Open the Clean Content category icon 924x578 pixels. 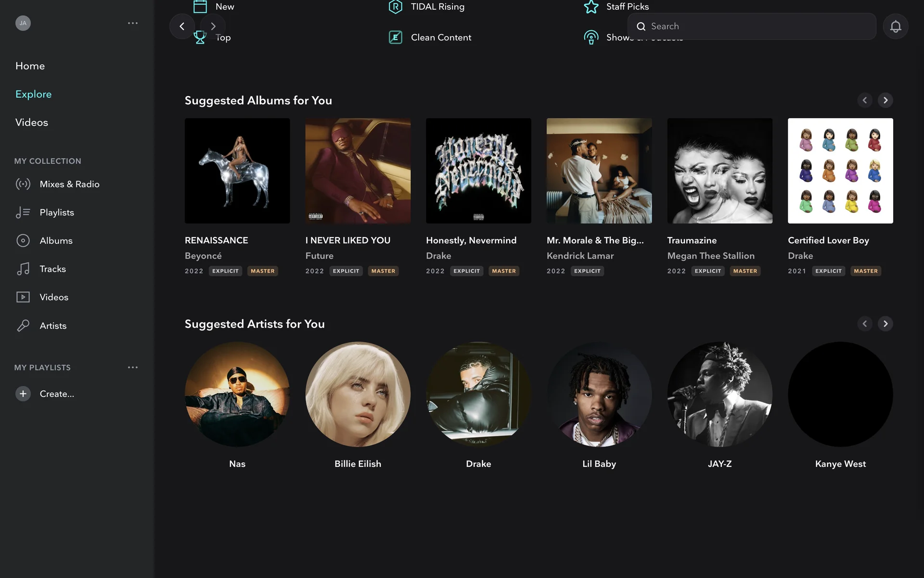coord(395,37)
